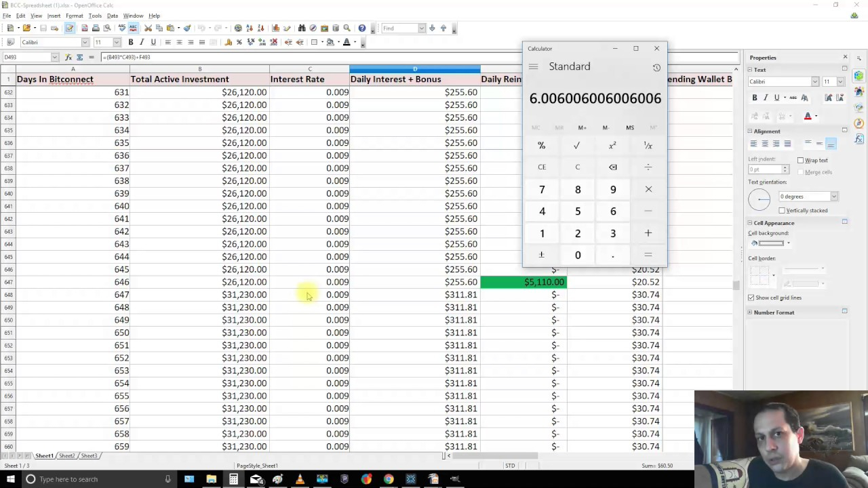Image resolution: width=868 pixels, height=488 pixels.
Task: Check the Vertically stacked option
Action: pos(782,211)
